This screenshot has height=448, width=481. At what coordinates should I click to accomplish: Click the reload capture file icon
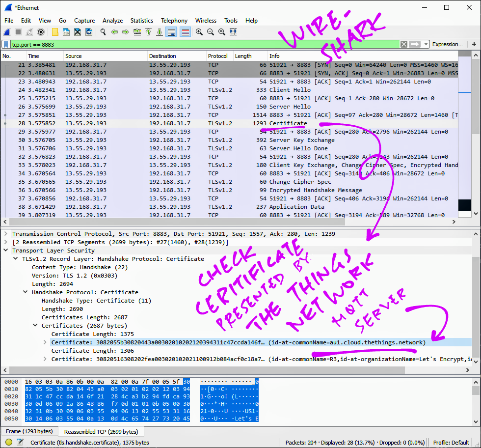tap(89, 32)
